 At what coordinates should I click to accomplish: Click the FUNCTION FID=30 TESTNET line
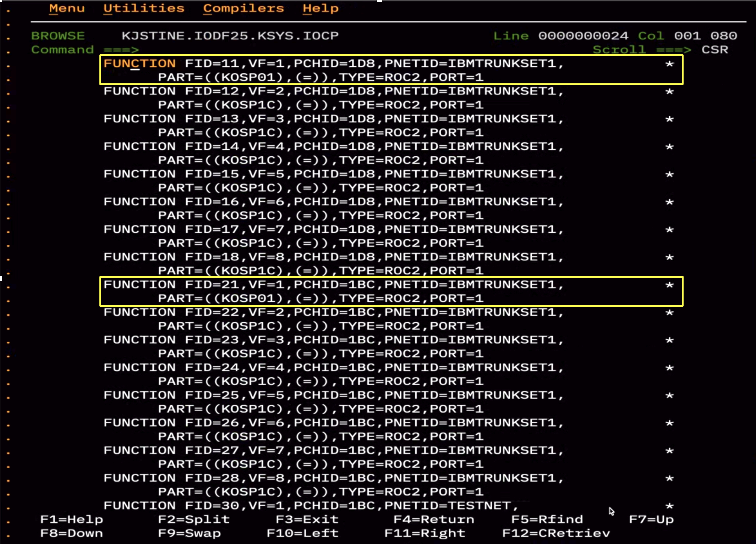tap(311, 506)
